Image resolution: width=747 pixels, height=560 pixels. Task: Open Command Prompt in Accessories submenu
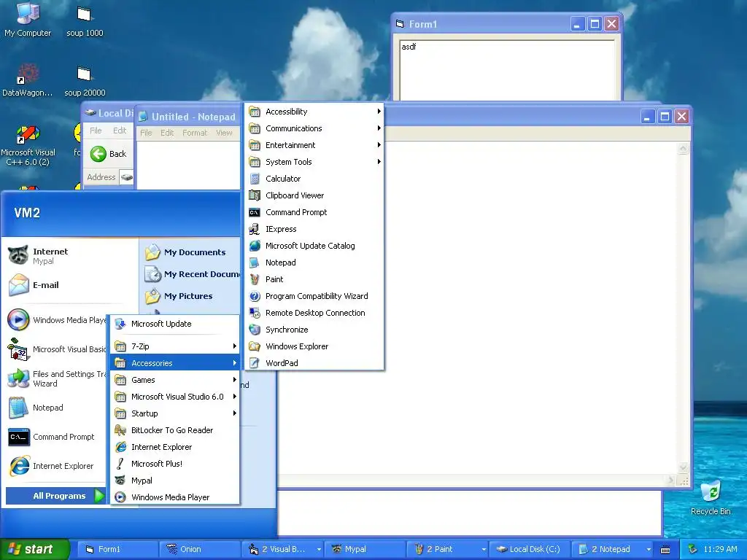coord(314,212)
